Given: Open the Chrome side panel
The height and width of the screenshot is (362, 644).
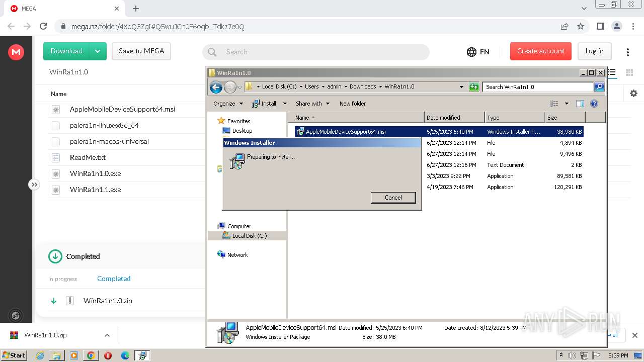Looking at the screenshot, I should pos(600,26).
